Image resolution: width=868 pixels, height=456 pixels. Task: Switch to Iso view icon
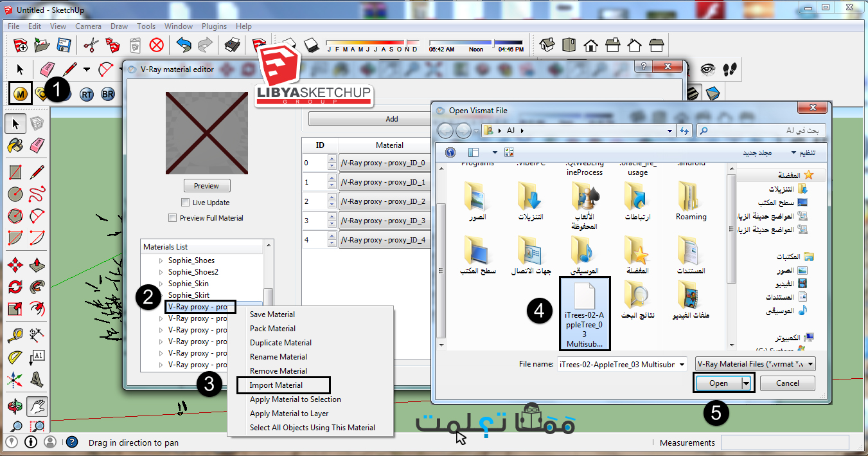click(x=547, y=45)
